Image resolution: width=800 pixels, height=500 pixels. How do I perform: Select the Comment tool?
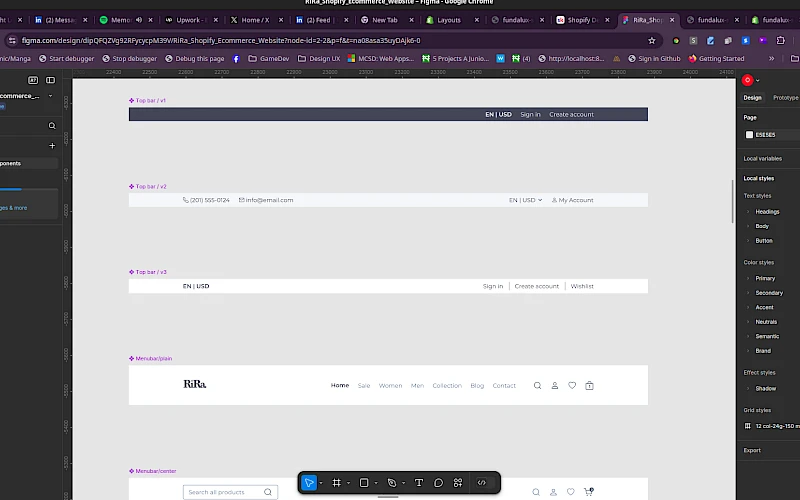coord(438,483)
